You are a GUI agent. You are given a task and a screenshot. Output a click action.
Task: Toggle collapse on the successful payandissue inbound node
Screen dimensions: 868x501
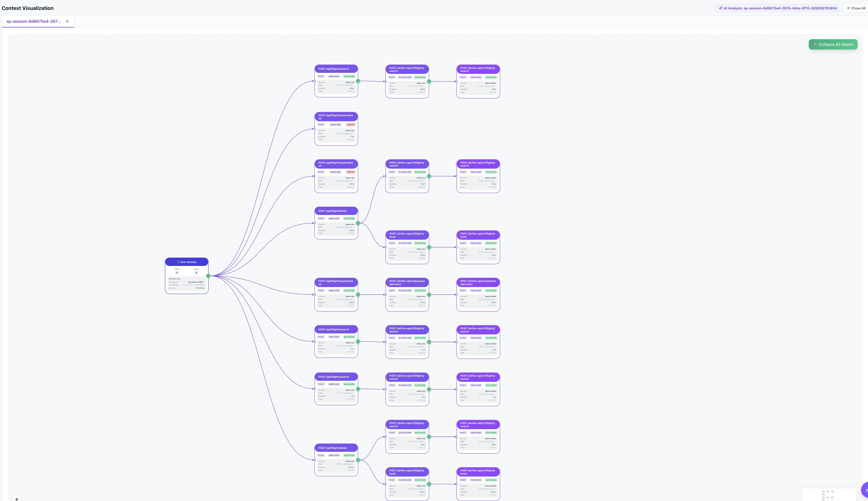point(358,294)
